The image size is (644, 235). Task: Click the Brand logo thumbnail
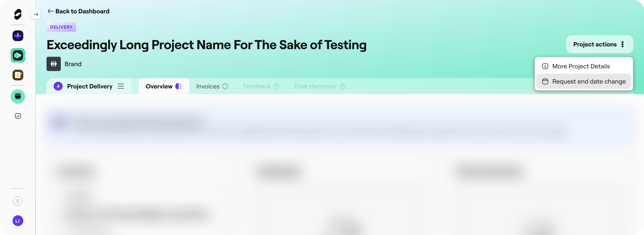pyautogui.click(x=53, y=64)
